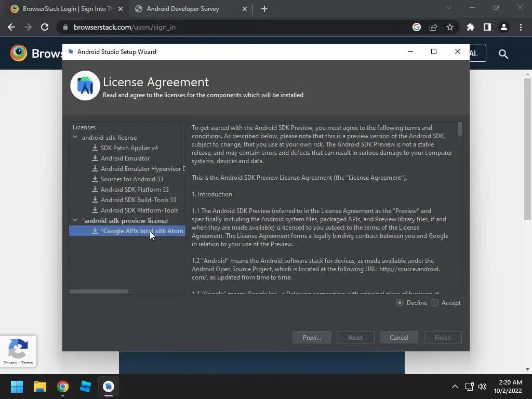Screen dimensions: 532x399
Task: Collapse the android-sdk-license tree node
Action: [75, 137]
